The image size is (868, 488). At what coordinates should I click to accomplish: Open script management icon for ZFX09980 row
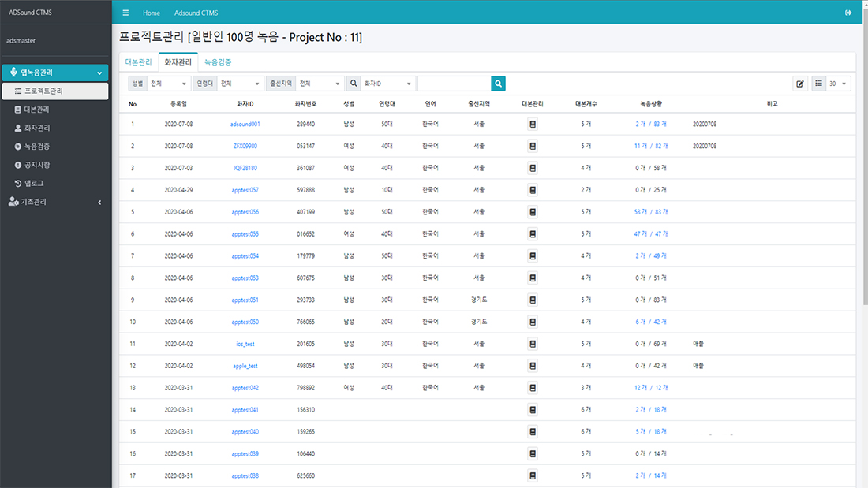tap(533, 146)
